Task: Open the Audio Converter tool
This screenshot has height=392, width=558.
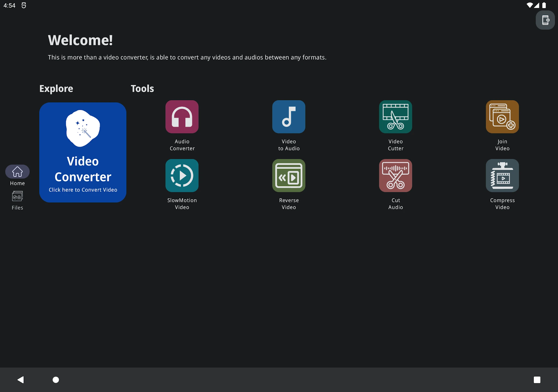Action: [182, 117]
